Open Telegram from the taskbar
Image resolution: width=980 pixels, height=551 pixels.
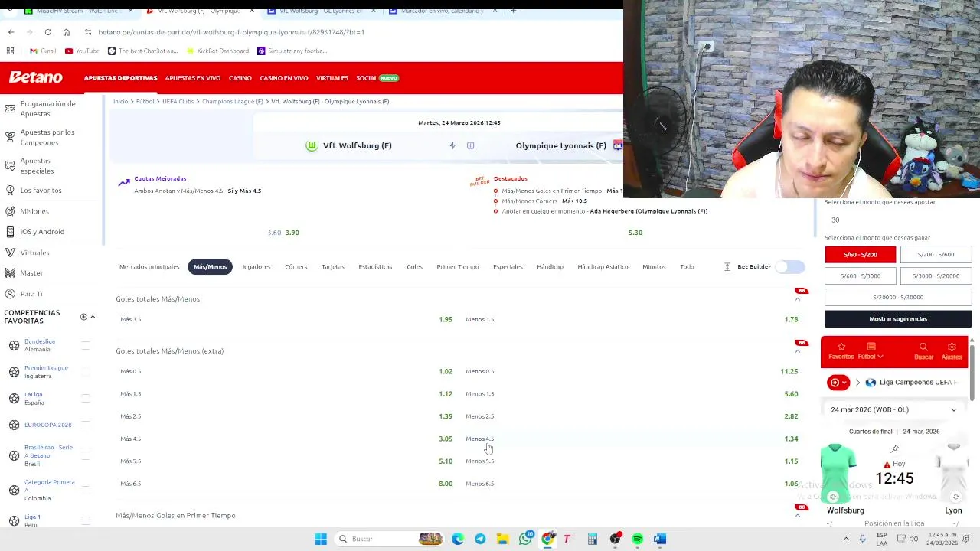tap(480, 539)
